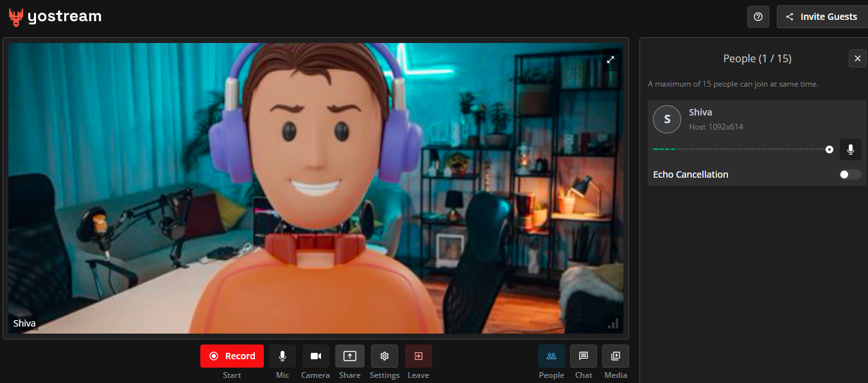868x383 pixels.
Task: Click Invite Guests button
Action: (821, 17)
